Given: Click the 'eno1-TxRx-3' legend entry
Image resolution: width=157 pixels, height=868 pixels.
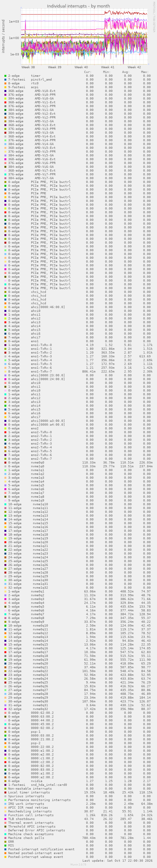Looking at the screenshot, I should [x=41, y=356].
